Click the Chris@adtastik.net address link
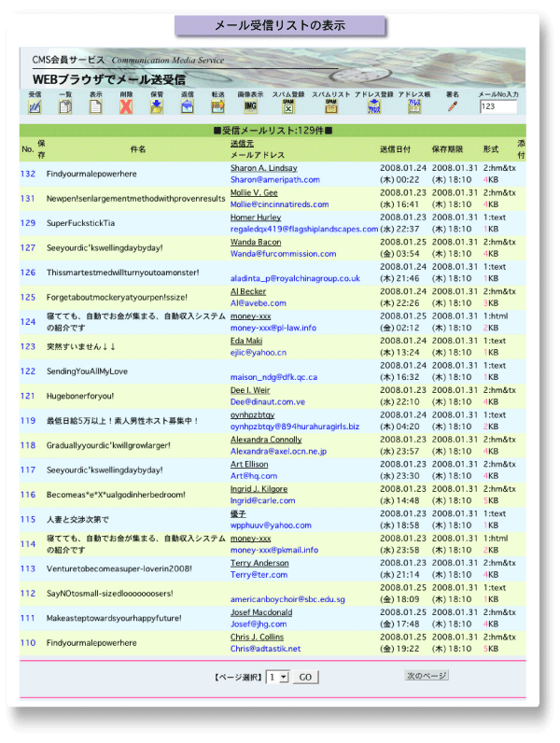Image resolution: width=560 pixels, height=743 pixels. [x=265, y=649]
